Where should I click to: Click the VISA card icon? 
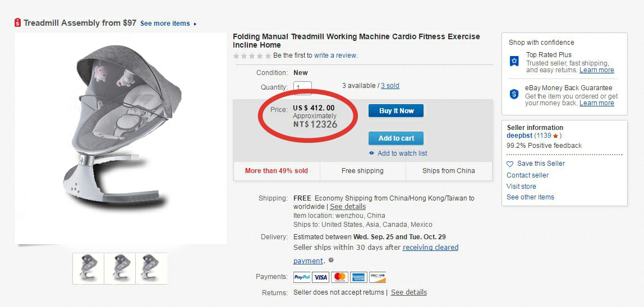pos(320,277)
